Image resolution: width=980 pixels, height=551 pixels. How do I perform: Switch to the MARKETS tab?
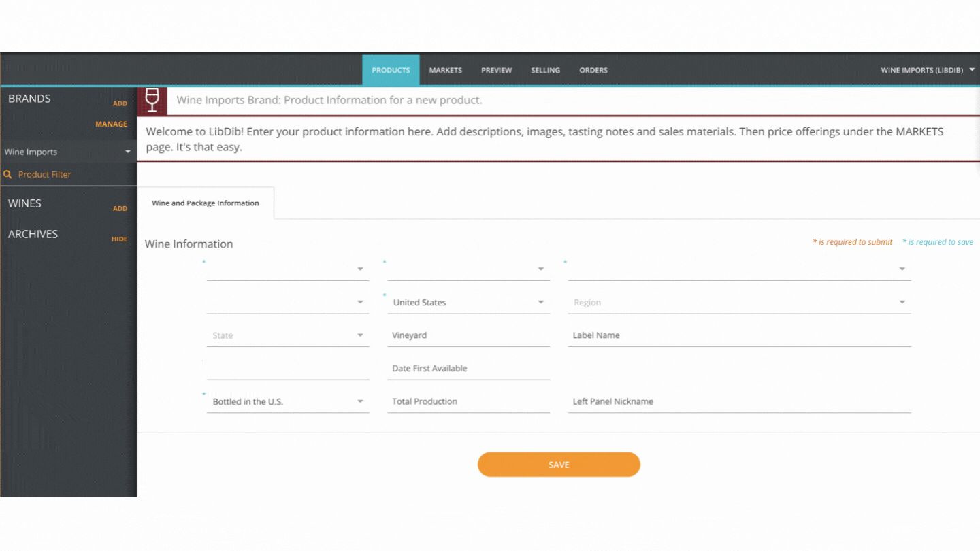pyautogui.click(x=445, y=70)
